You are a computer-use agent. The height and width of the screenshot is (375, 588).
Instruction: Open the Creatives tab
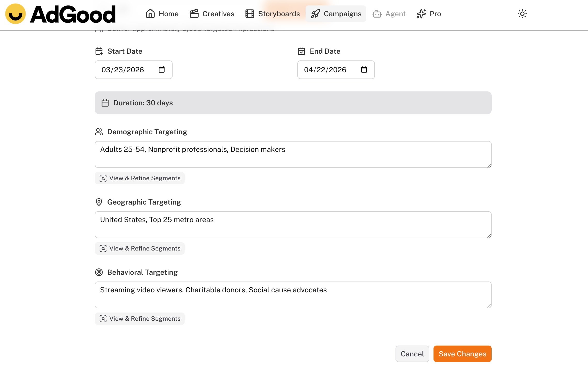click(212, 14)
